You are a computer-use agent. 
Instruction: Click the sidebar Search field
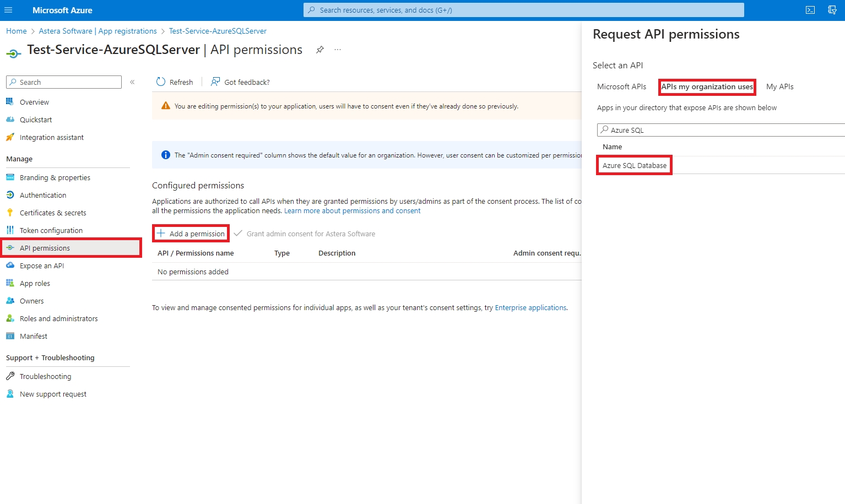pyautogui.click(x=64, y=82)
